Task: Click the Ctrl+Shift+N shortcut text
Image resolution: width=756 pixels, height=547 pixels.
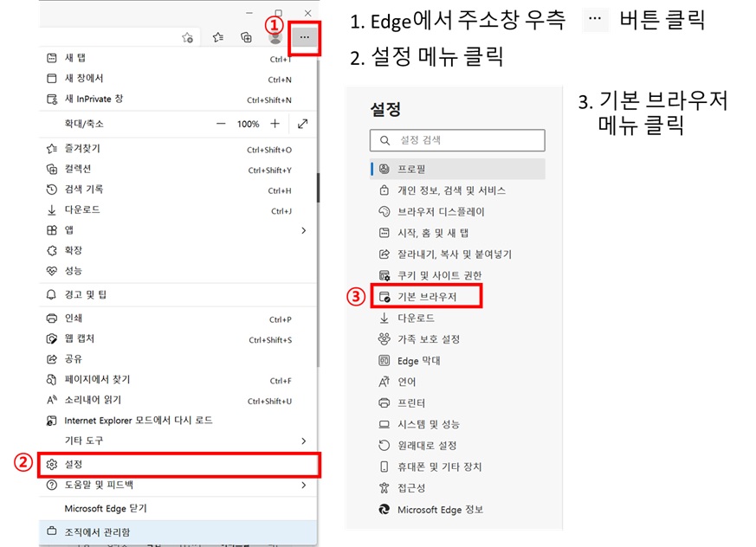Action: tap(269, 100)
